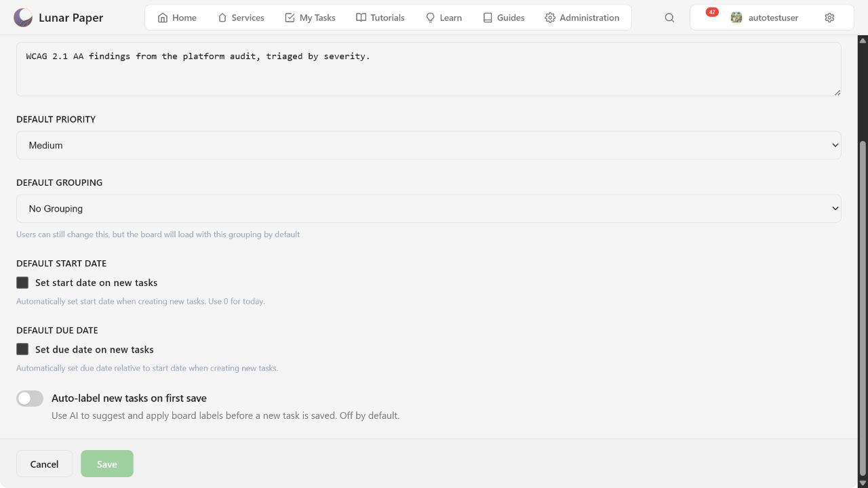Click the Auto-label AI suggestion help text
868x488 pixels.
click(x=225, y=415)
